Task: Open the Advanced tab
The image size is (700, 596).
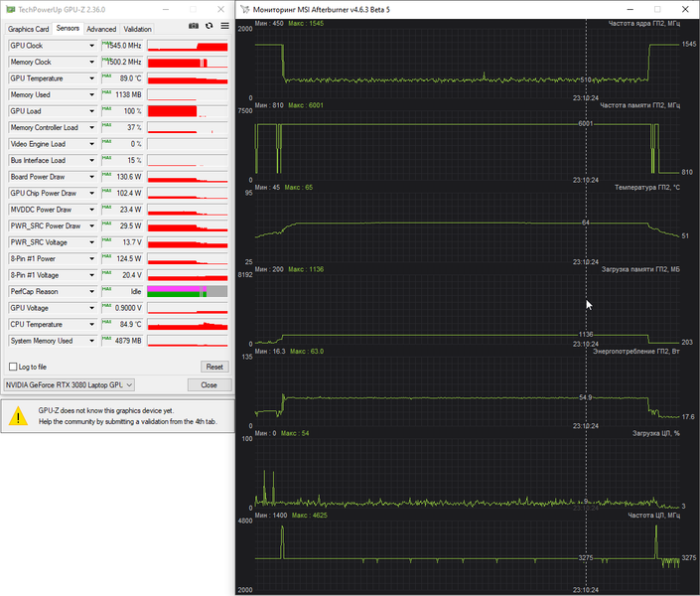Action: [101, 29]
